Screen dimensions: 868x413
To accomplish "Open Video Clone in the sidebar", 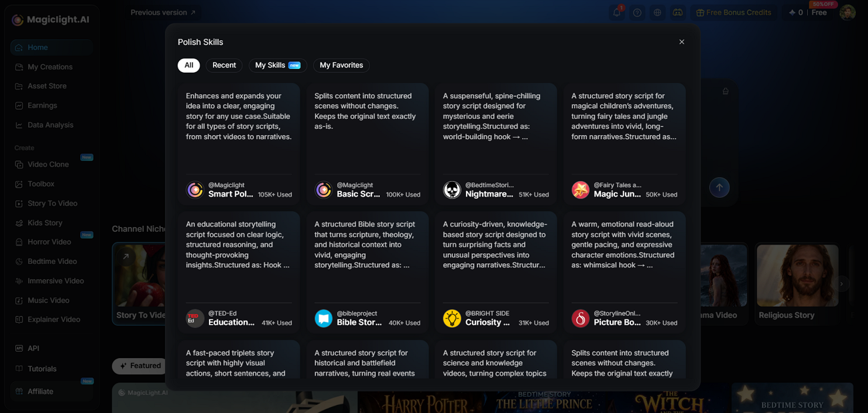I will tap(51, 164).
